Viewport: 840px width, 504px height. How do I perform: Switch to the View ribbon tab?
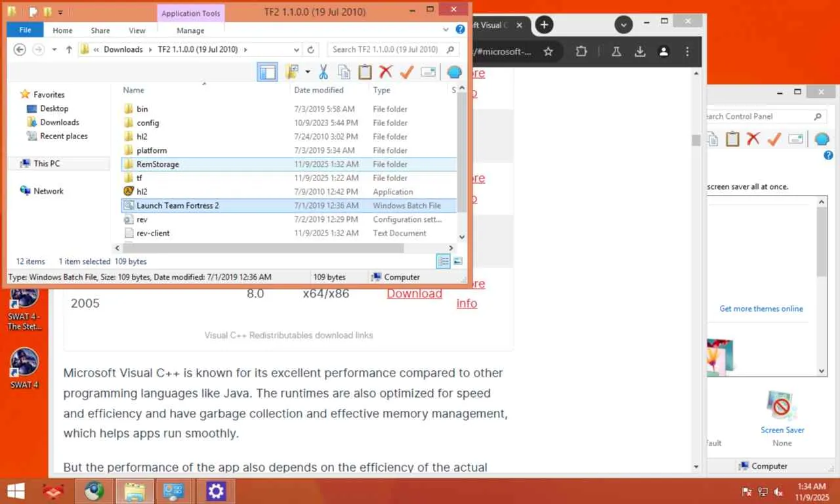[137, 30]
